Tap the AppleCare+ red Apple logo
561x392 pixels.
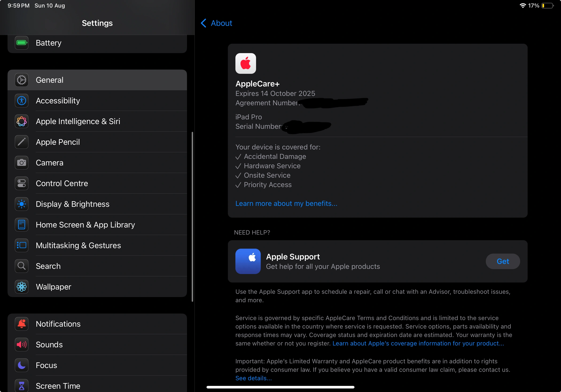(x=245, y=63)
